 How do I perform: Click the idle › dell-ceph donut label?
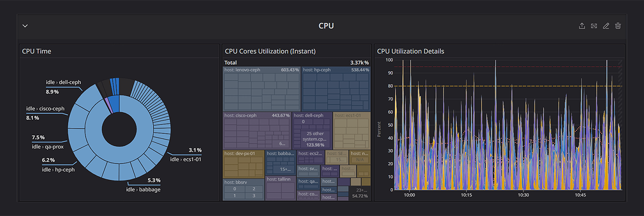63,82
